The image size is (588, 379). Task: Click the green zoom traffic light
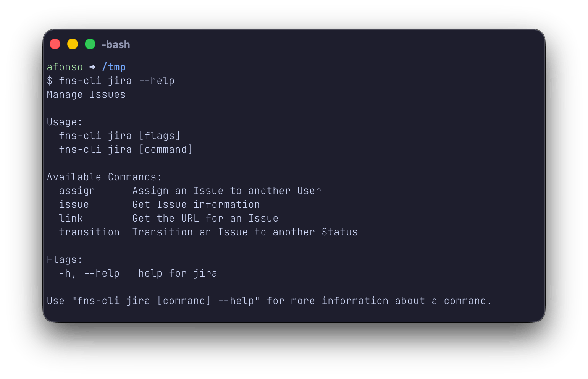tap(90, 44)
